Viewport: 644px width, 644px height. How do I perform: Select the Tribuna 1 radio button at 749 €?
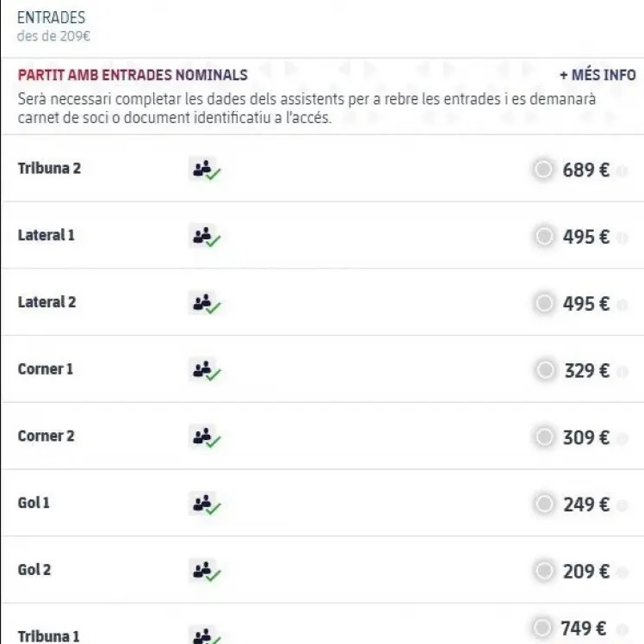click(542, 627)
